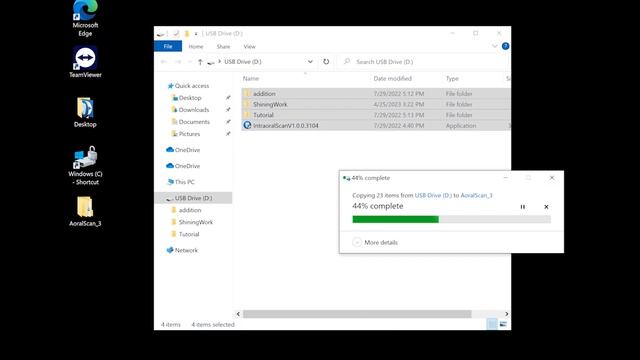
Task: Switch to large icons view layout
Action: point(503,324)
